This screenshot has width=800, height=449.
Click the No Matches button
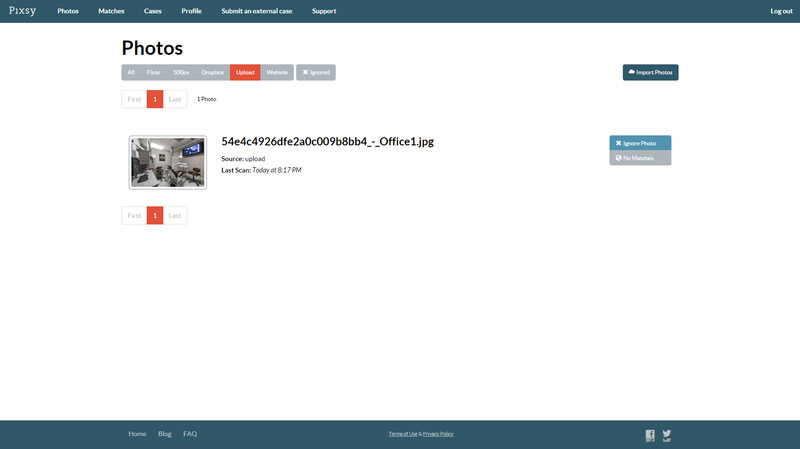pos(640,158)
